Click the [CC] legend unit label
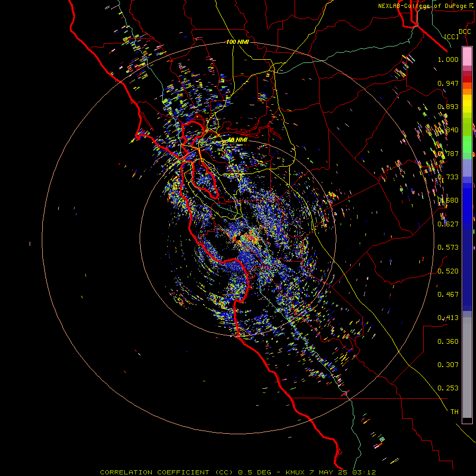 click(x=451, y=36)
